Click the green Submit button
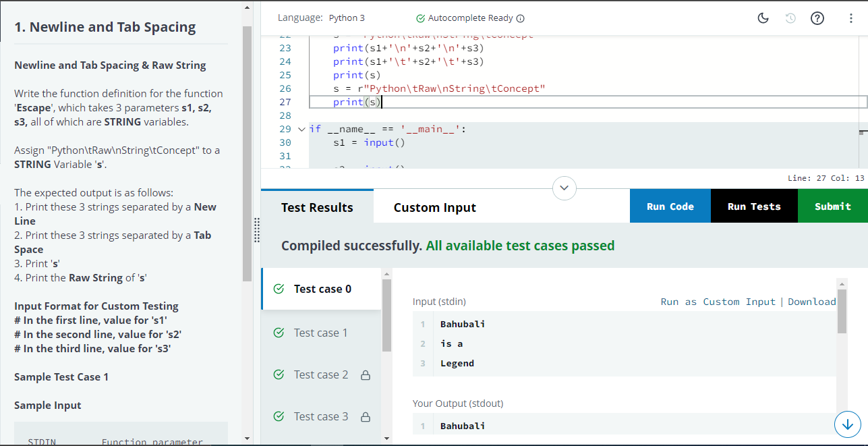The height and width of the screenshot is (446, 868). click(832, 206)
